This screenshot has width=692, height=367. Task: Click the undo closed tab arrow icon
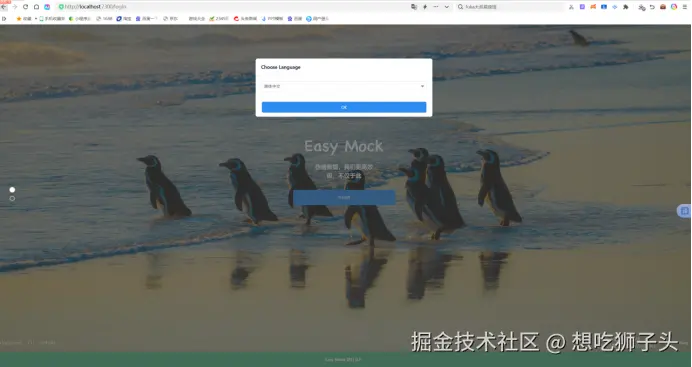[652, 7]
